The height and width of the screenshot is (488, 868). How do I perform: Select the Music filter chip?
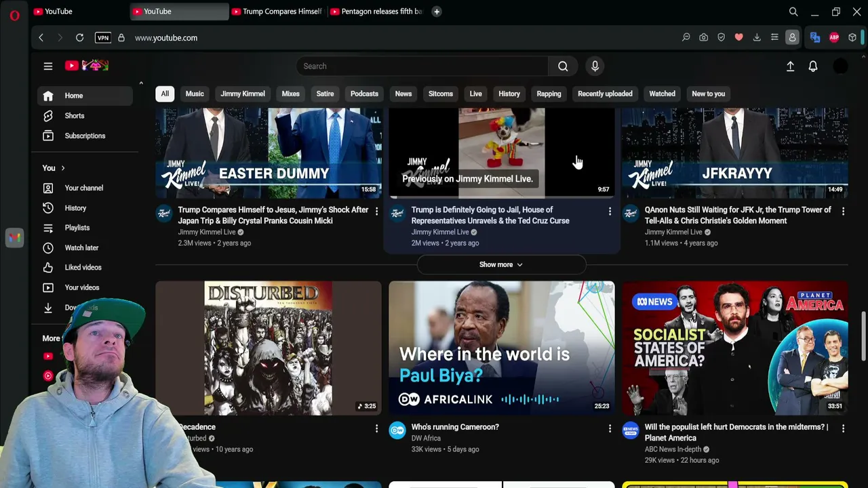coord(195,94)
